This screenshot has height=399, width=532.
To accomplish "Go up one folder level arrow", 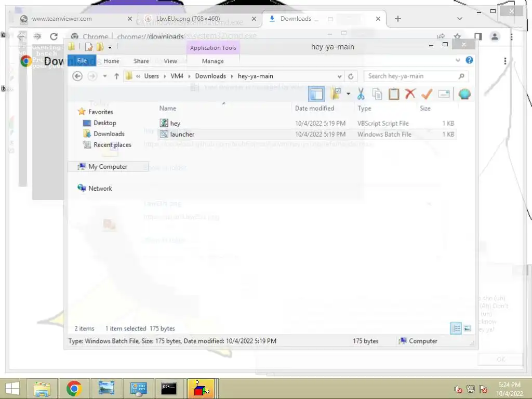I will 116,76.
